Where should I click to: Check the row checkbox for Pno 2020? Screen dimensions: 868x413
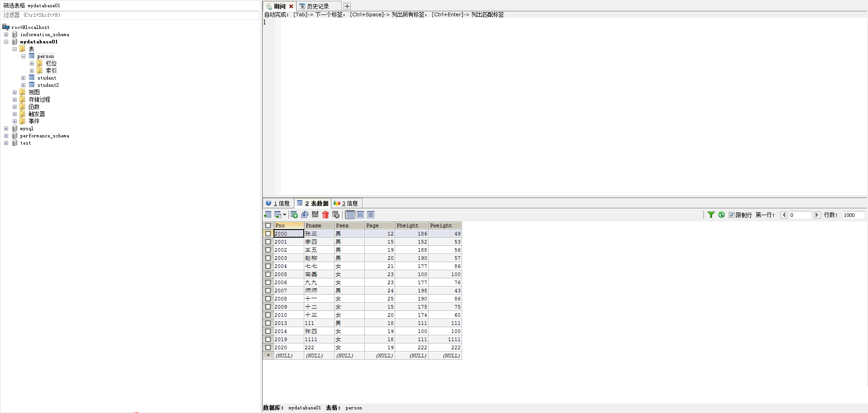pos(268,347)
